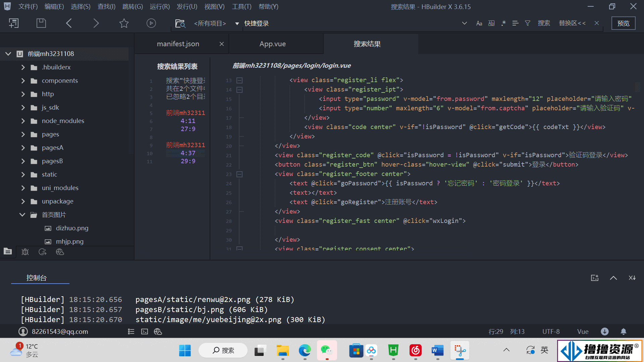Viewport: 644px width, 362px height.
Task: Expand the .hbuilderx folder
Action: click(23, 67)
